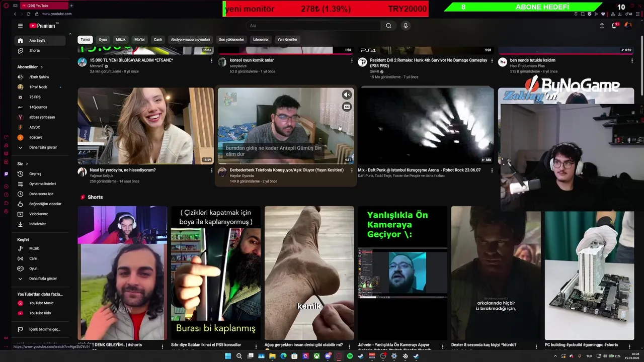
Task: Select the Tümü filter chip
Action: (86, 40)
